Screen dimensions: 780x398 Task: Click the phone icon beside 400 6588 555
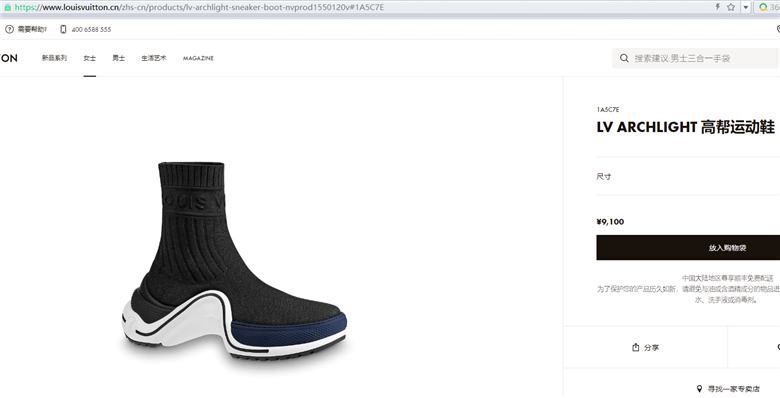click(x=63, y=29)
